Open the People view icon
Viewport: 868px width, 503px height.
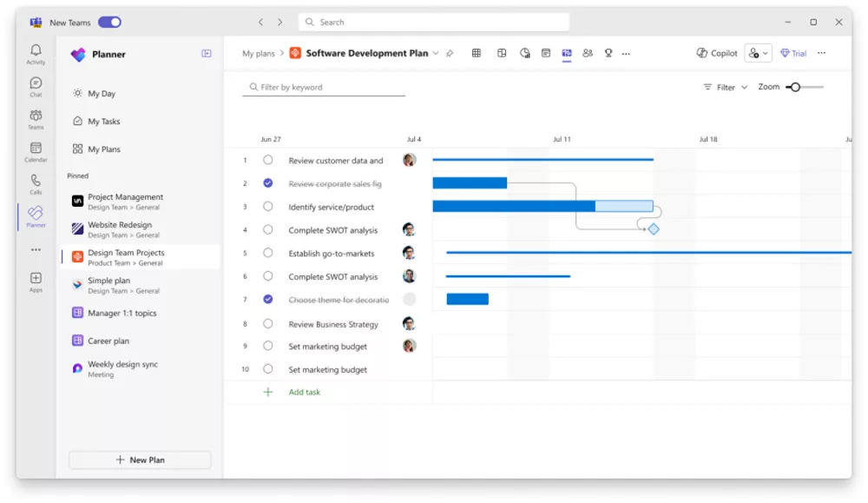coord(588,53)
